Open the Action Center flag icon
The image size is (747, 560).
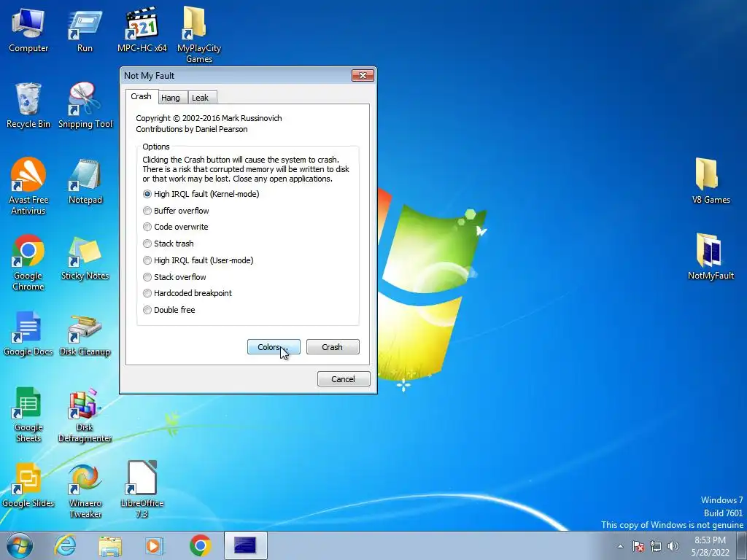coord(638,546)
